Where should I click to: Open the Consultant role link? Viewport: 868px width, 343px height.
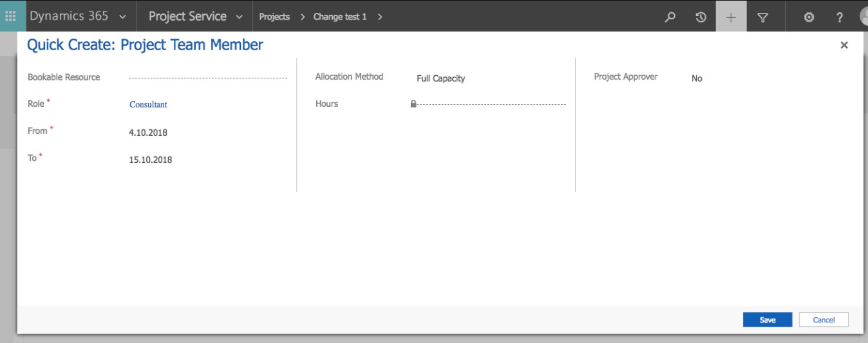[148, 104]
